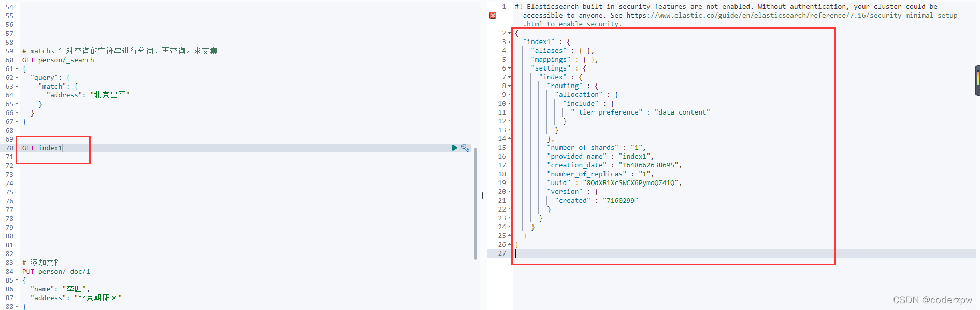Fold the "allocation" object at response line 9
This screenshot has width=980, height=310.
(509, 95)
